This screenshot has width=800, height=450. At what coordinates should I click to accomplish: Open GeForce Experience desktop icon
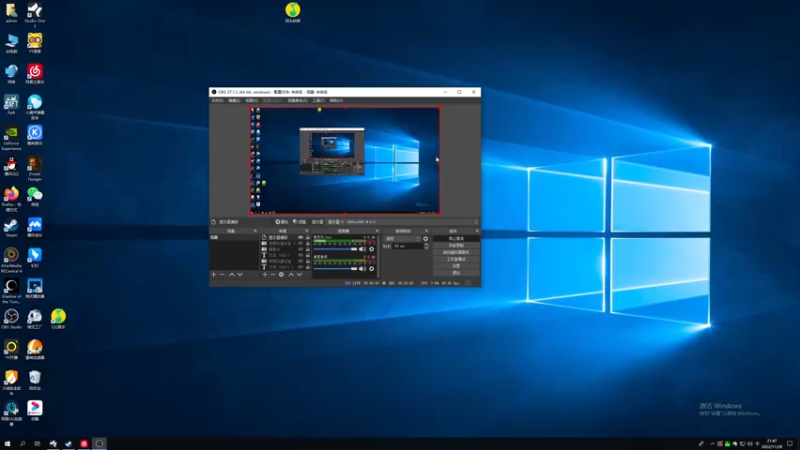[11, 138]
